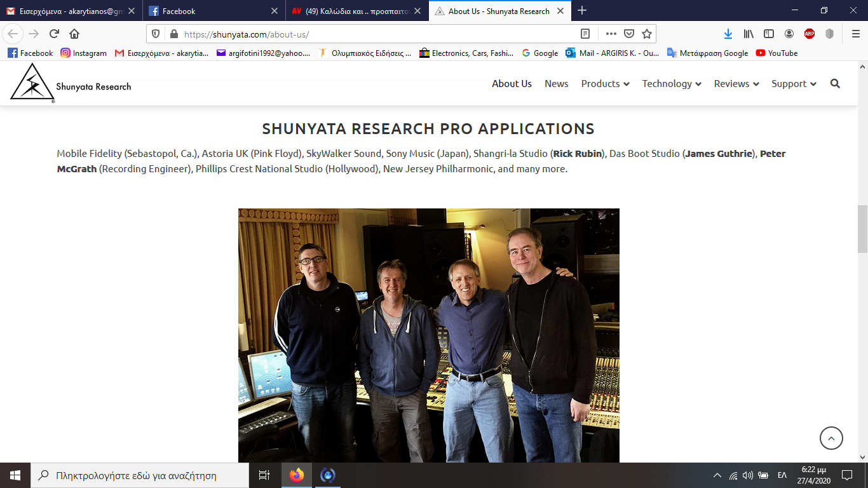The image size is (868, 488).
Task: Open the News menu item
Action: [x=556, y=84]
